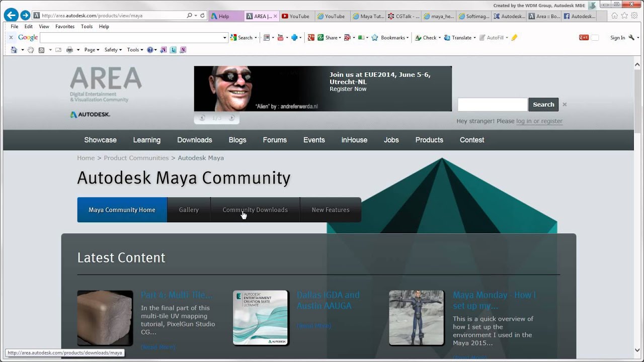Click the Print icon
Viewport: 644px width, 362px height.
pyautogui.click(x=69, y=50)
